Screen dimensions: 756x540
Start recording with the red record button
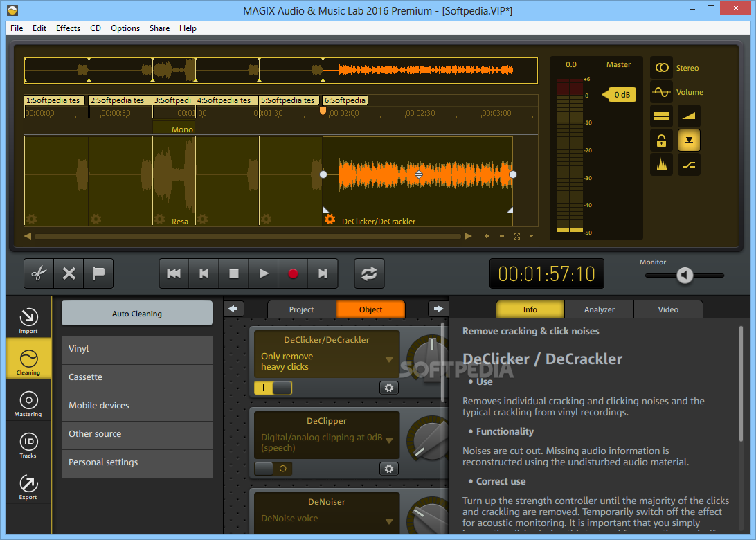293,273
